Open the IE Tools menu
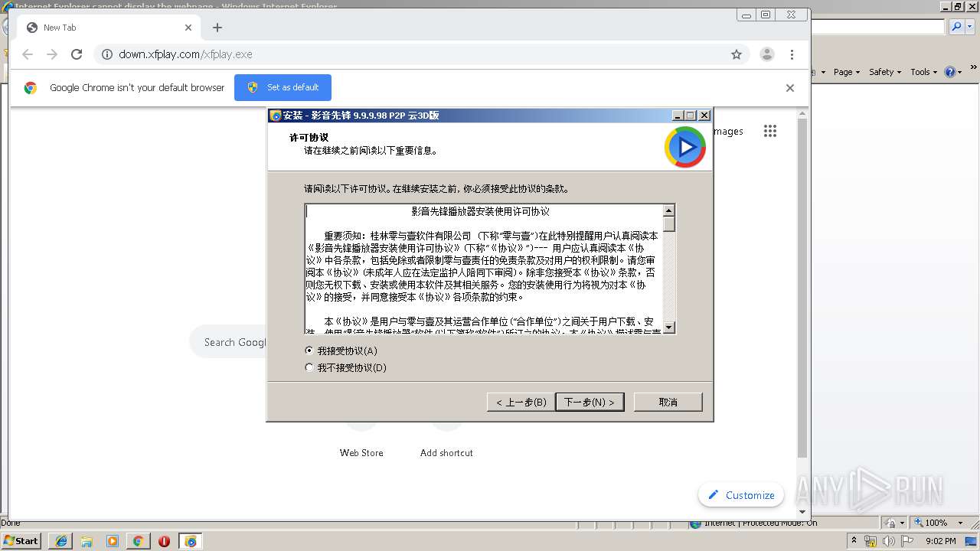Viewport: 980px width, 551px height. tap(923, 72)
